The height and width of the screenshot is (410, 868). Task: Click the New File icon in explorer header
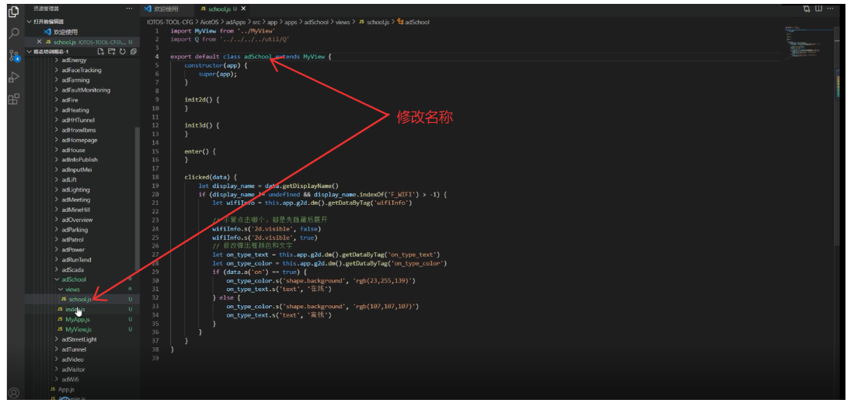pos(102,51)
